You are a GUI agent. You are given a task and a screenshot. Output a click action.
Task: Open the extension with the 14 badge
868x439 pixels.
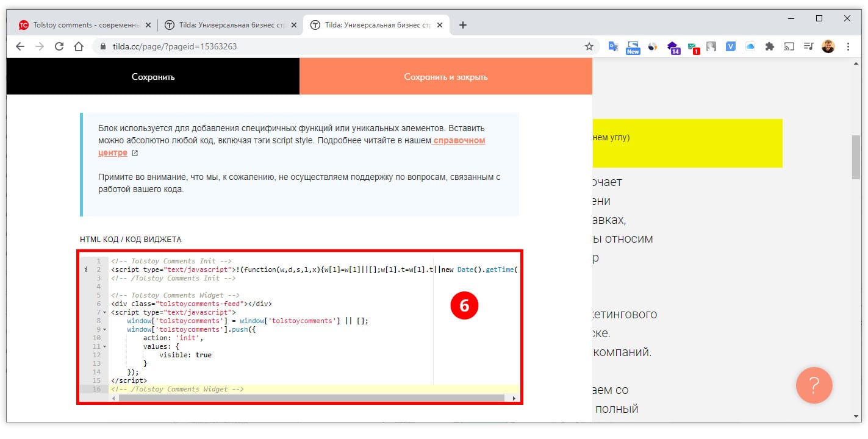click(x=673, y=47)
